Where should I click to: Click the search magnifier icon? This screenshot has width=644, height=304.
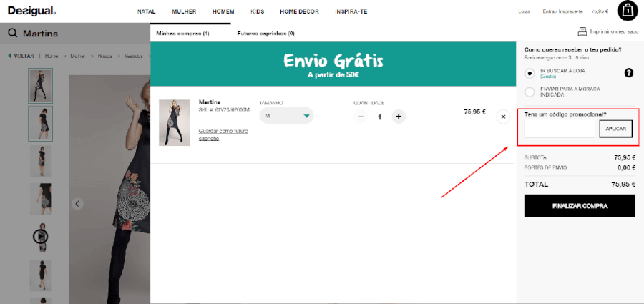pyautogui.click(x=13, y=34)
